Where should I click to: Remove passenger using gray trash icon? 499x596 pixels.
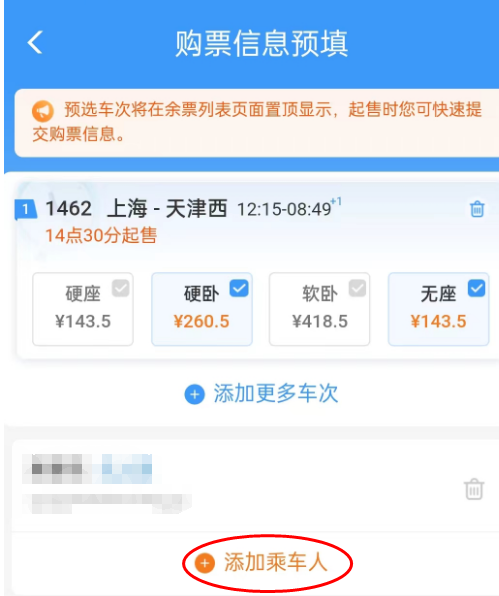pyautogui.click(x=474, y=489)
